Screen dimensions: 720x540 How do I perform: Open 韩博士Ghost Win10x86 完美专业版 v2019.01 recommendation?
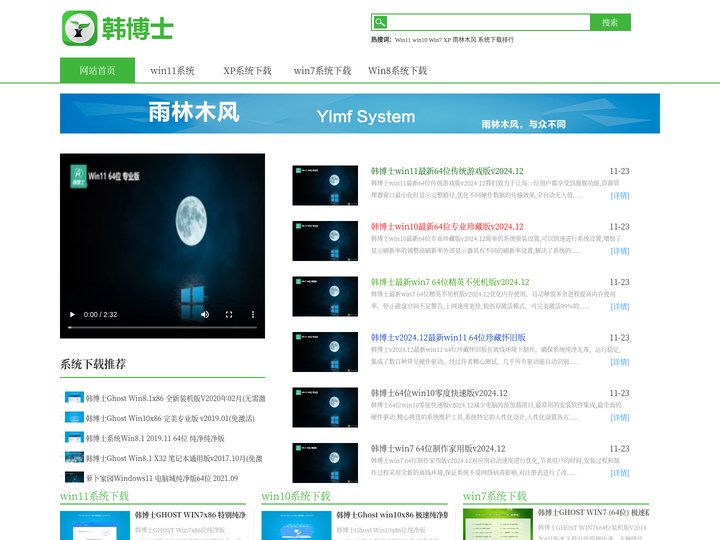(170, 418)
